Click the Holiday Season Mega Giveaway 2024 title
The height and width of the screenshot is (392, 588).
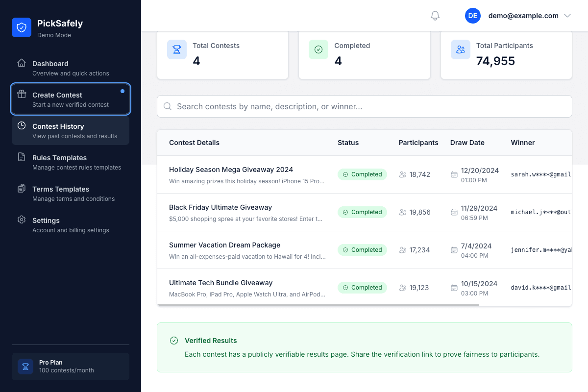231,170
